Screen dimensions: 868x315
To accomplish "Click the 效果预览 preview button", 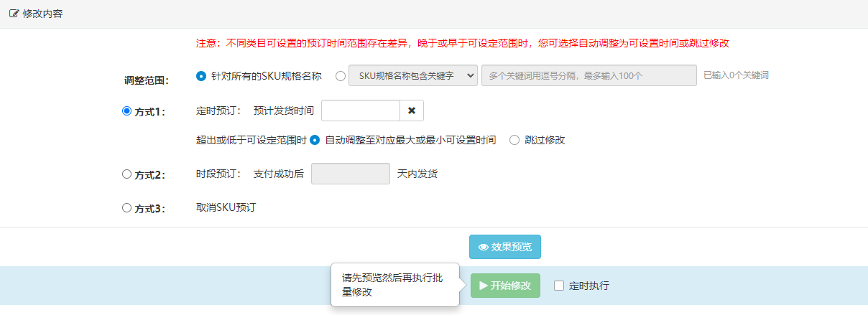I will [505, 247].
